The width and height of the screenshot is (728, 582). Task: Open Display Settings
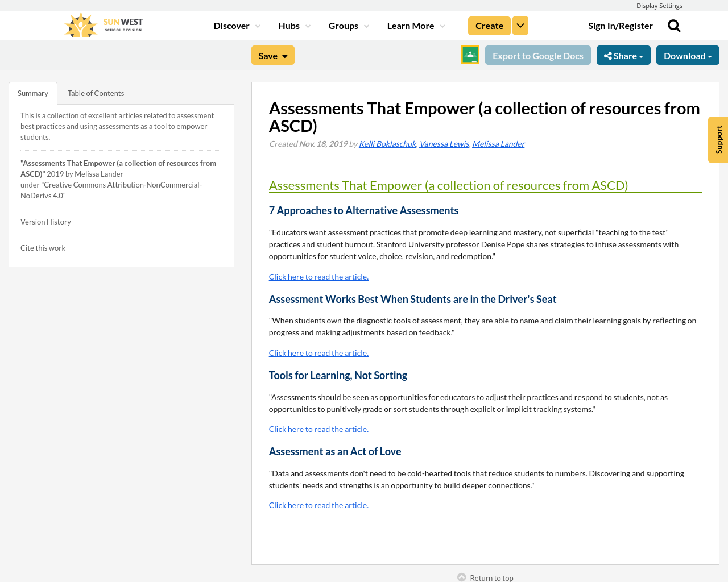pos(659,5)
